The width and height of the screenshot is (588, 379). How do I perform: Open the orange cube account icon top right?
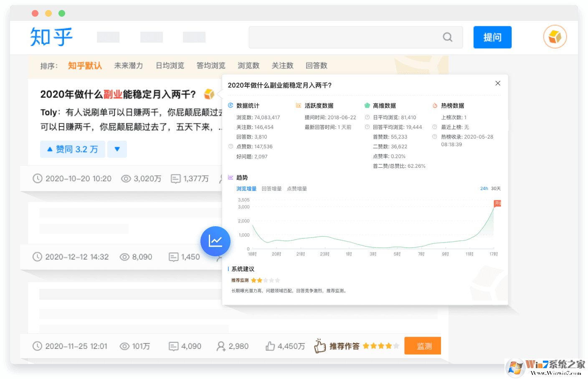point(555,37)
